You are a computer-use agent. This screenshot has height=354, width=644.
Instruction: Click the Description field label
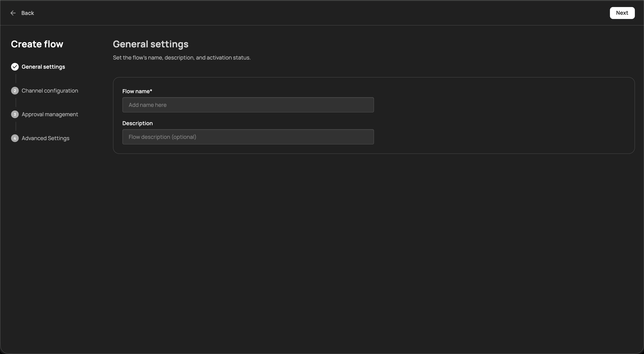click(x=137, y=123)
